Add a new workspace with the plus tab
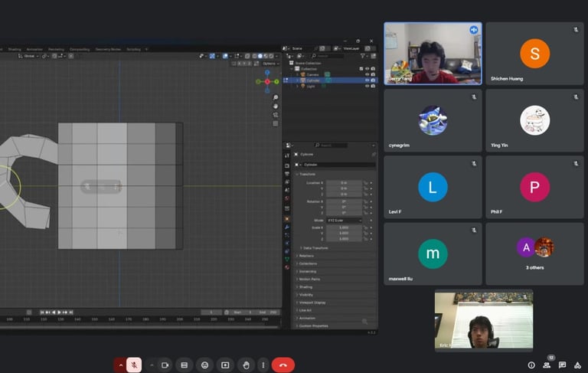The width and height of the screenshot is (588, 373). (x=146, y=49)
